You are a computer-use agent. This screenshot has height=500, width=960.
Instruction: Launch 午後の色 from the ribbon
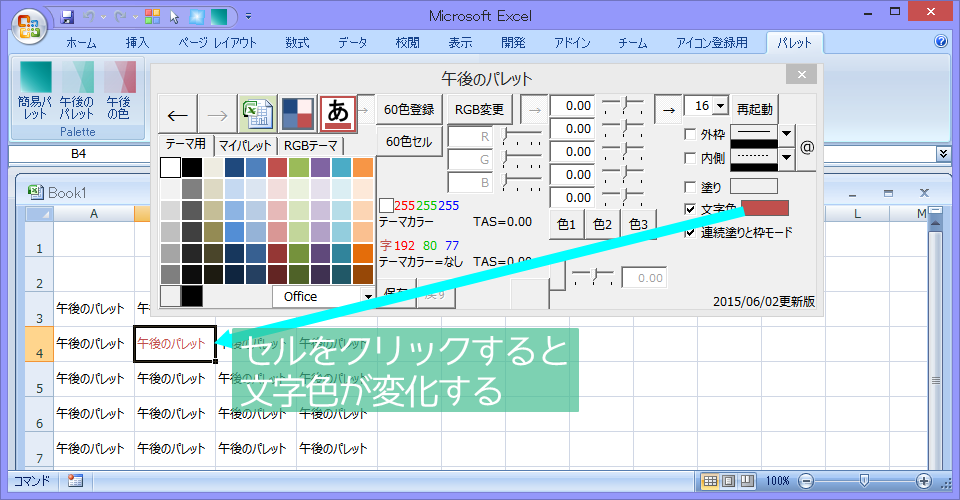tap(119, 90)
